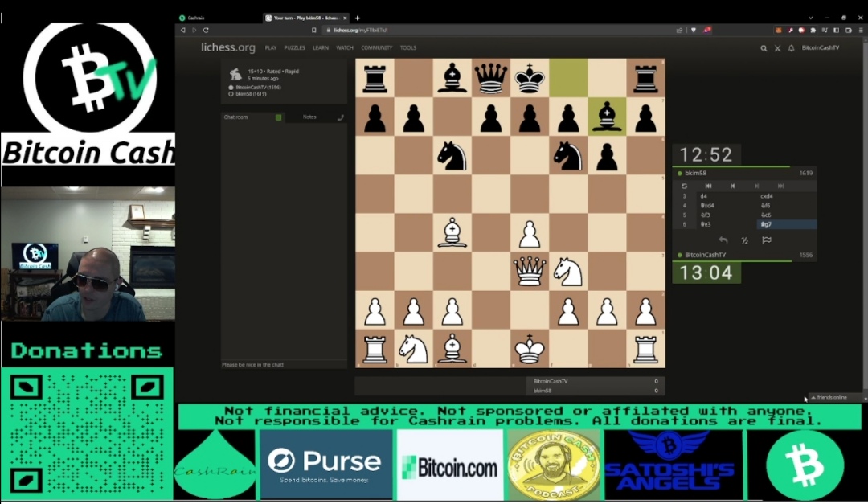Image resolution: width=868 pixels, height=504 pixels.
Task: Open BitcoinCashTV player link in game info
Action: click(258, 88)
